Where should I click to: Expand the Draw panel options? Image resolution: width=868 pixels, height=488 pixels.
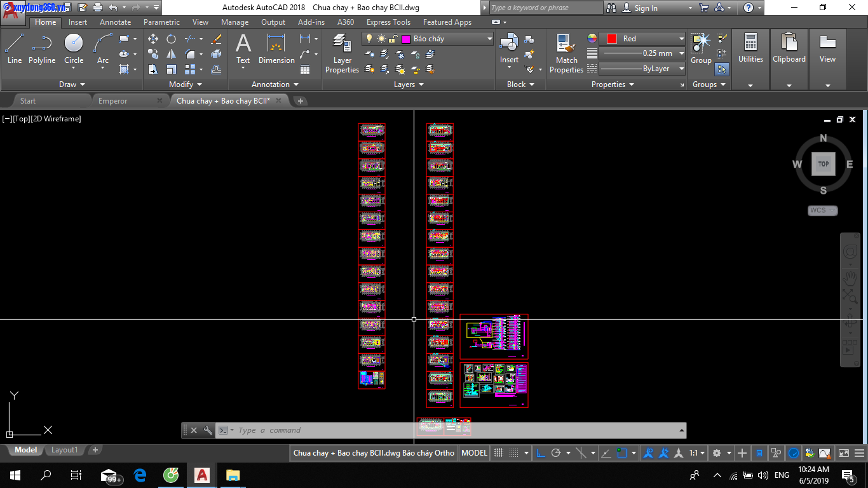tap(72, 85)
